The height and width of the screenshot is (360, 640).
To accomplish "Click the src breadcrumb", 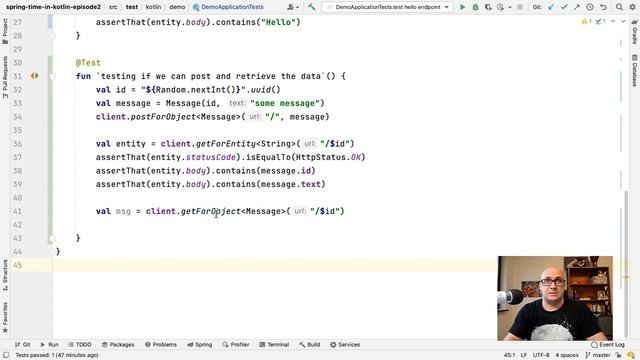I will [113, 7].
